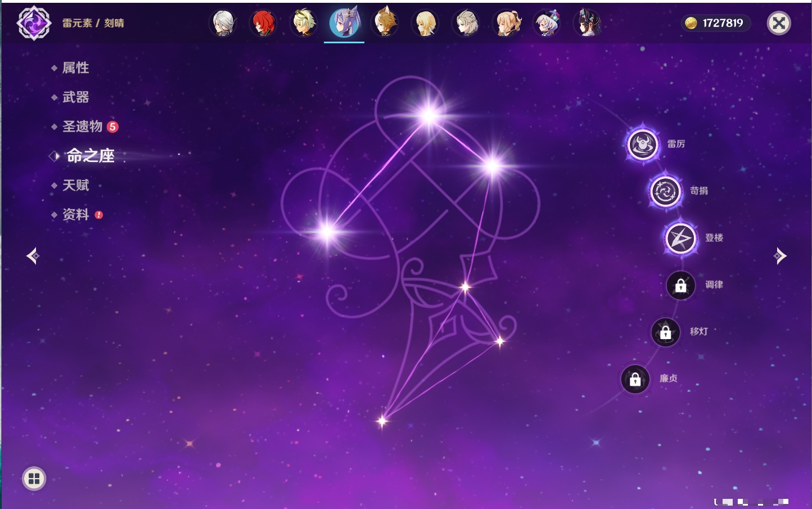Viewport: 812px width, 509px height.
Task: Choose the Bennett avatar with goggles
Action: (x=304, y=23)
